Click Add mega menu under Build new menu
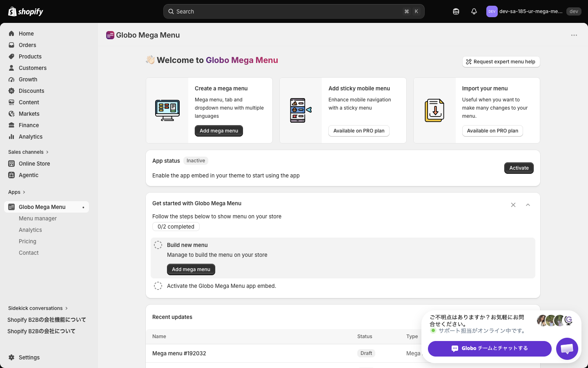Image resolution: width=588 pixels, height=368 pixels. 191,269
